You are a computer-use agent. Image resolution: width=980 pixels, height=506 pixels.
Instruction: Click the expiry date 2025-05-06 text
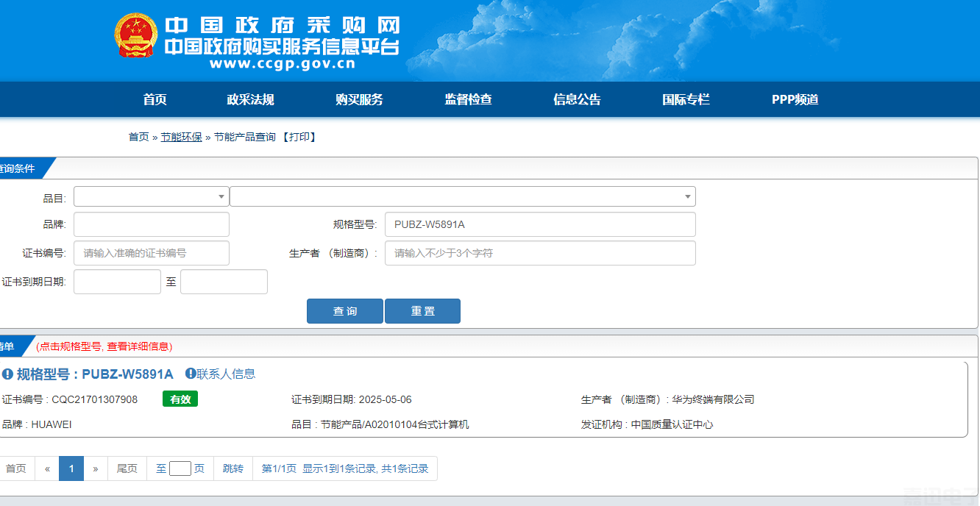385,399
